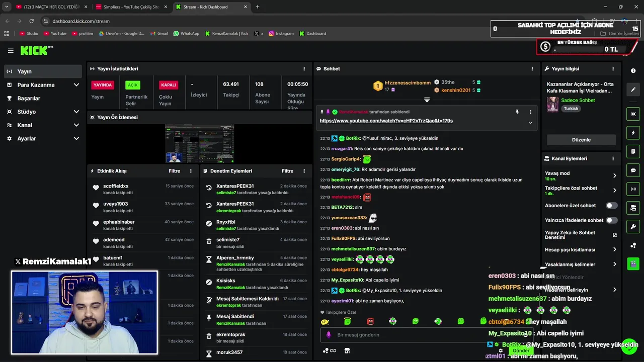Click the wrench icon in right sidebar
Viewport: 644px width, 362px height.
click(x=633, y=226)
